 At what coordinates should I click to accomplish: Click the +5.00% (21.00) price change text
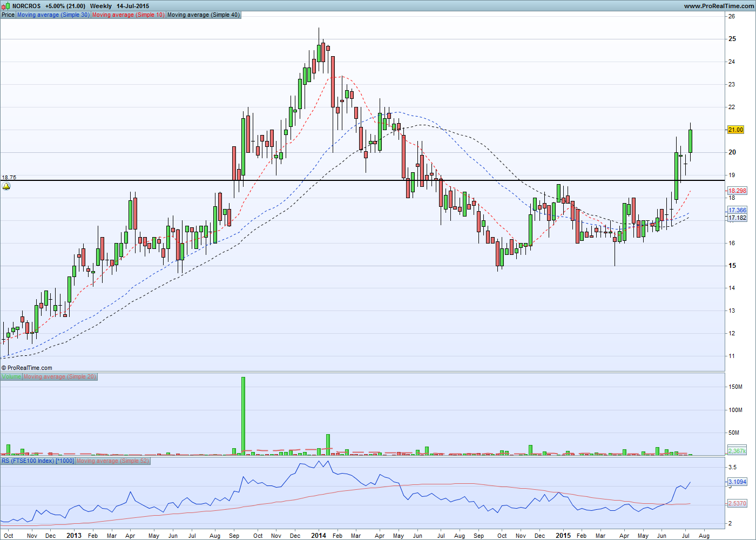[x=65, y=6]
